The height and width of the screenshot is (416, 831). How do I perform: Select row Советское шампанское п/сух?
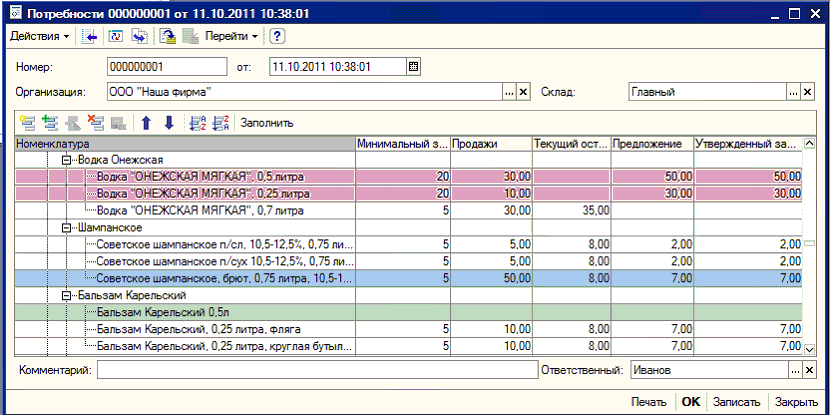408,262
